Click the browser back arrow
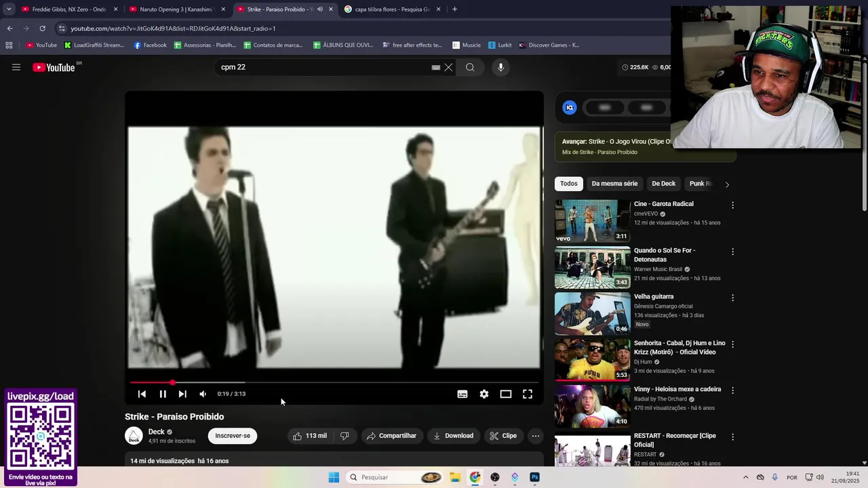Viewport: 868px width, 488px height. (x=9, y=28)
